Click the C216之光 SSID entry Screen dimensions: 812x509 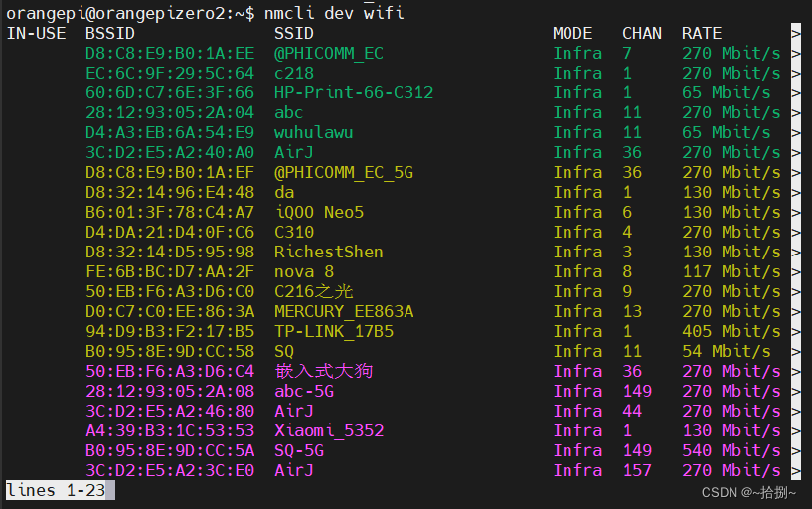314,291
